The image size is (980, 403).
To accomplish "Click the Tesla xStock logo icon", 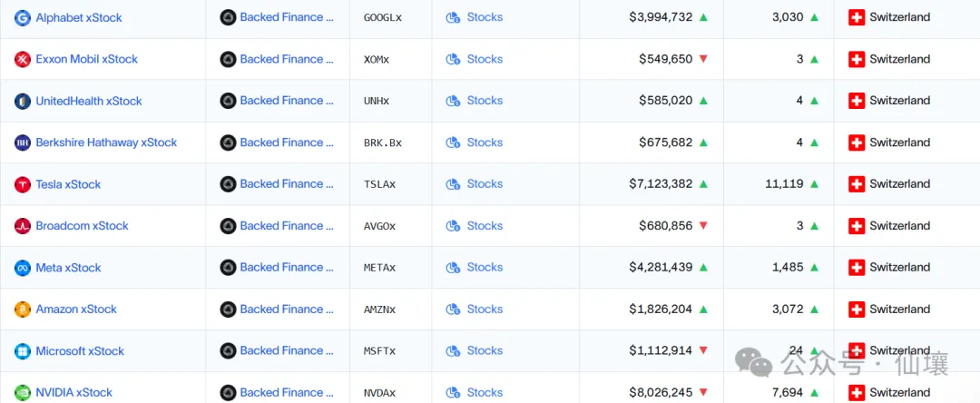I will click(x=23, y=184).
